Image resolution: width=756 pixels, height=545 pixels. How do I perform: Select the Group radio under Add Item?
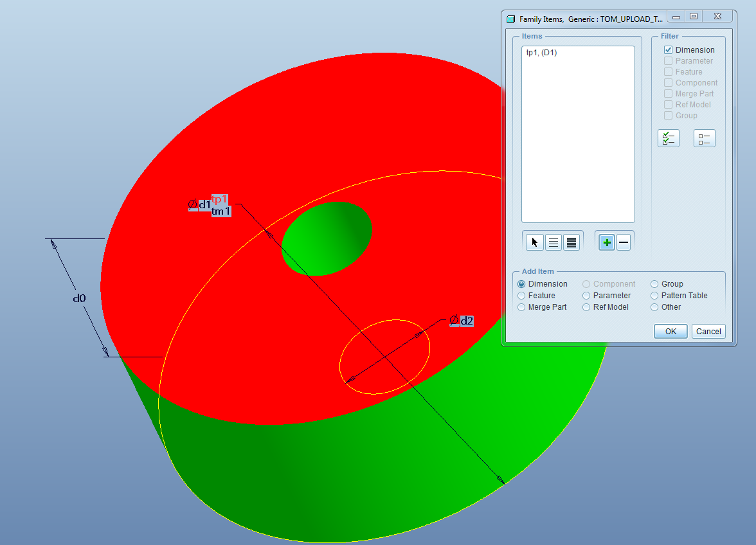[x=654, y=284]
